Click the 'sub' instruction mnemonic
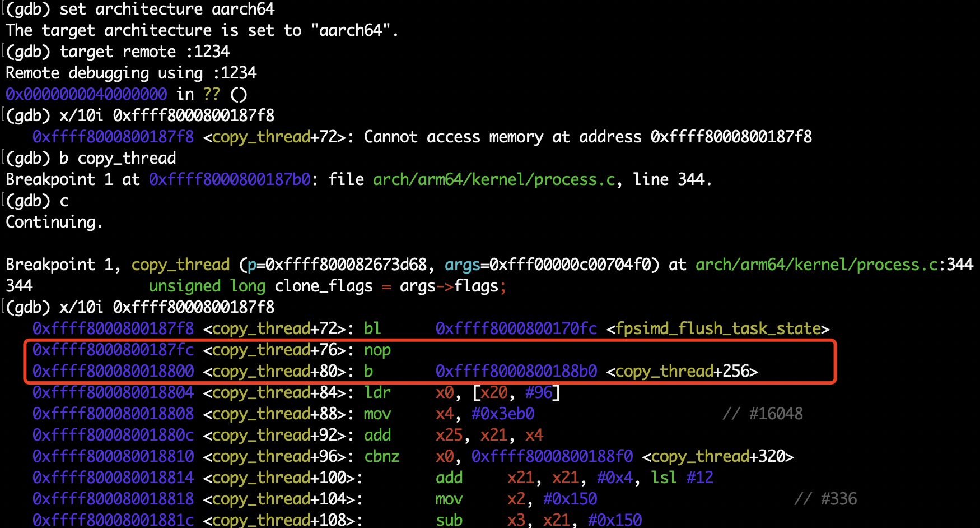This screenshot has height=528, width=980. point(449,520)
